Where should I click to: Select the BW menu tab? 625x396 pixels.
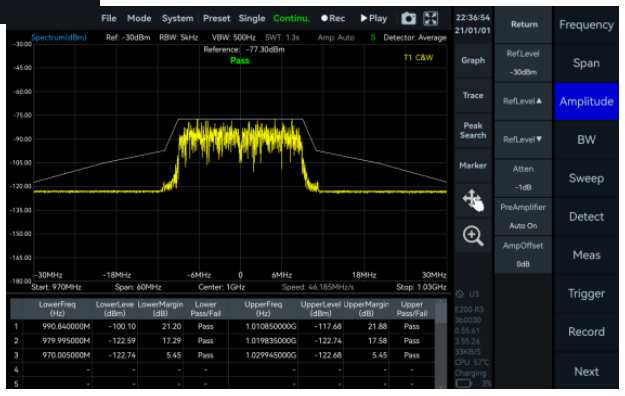click(586, 140)
